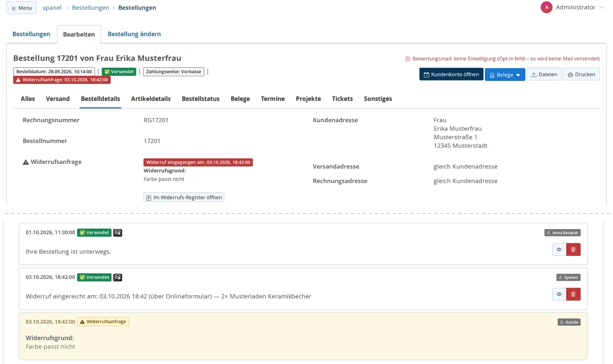Select the Bestelldetails section tab
Screen dimensions: 613x364
click(x=100, y=99)
